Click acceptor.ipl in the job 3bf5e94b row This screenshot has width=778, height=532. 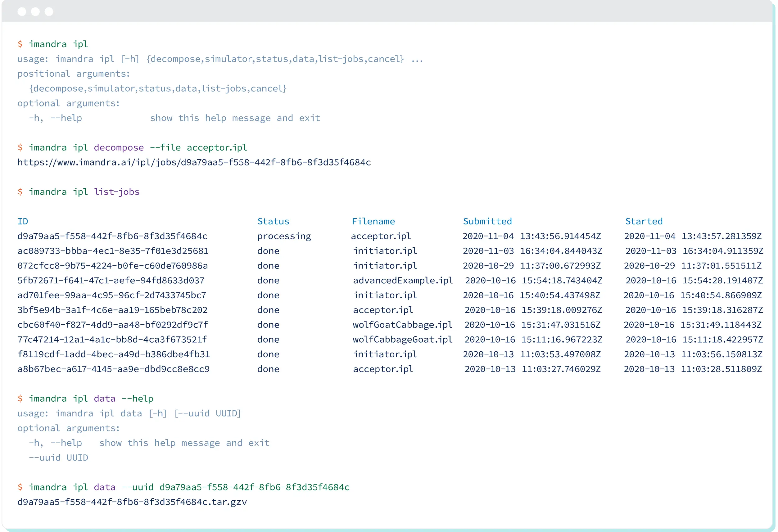[383, 310]
